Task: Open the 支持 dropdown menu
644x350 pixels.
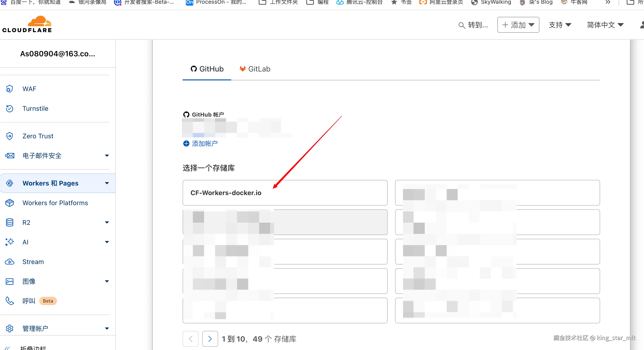Action: tap(560, 25)
